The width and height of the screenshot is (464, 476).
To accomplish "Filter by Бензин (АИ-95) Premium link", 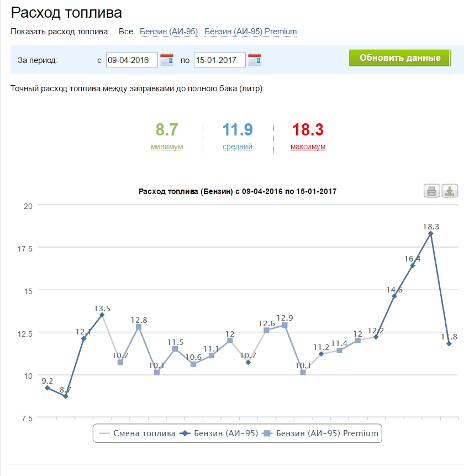I will [x=250, y=32].
